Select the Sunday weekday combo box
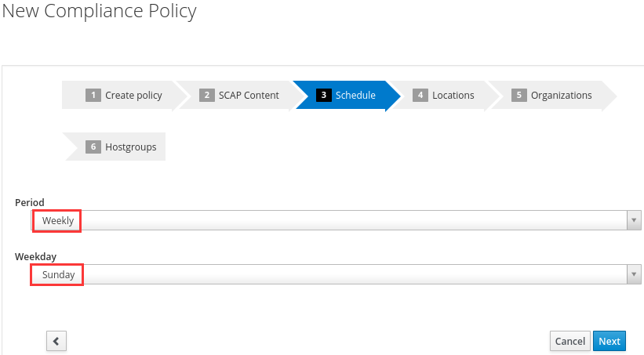The image size is (644, 355). point(329,274)
